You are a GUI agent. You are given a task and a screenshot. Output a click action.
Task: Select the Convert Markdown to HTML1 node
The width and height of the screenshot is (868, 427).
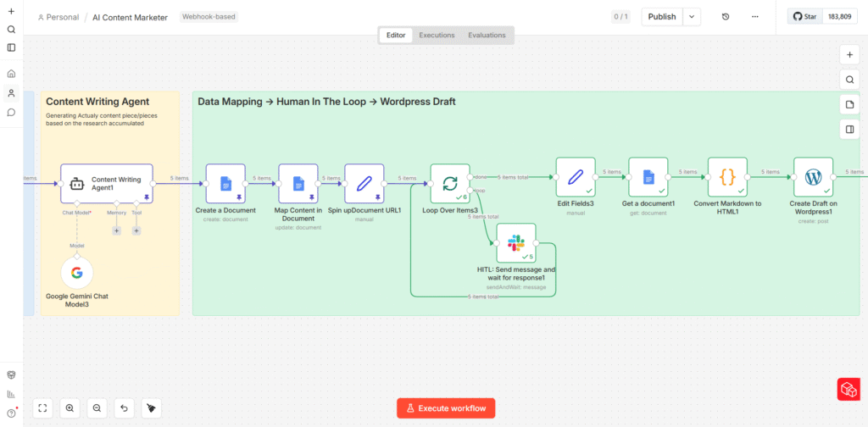tap(727, 177)
